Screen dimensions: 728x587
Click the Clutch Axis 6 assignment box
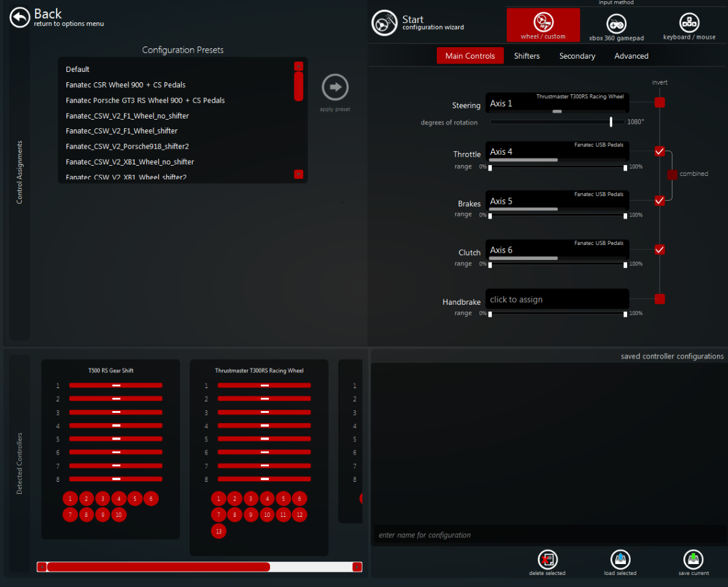point(557,250)
